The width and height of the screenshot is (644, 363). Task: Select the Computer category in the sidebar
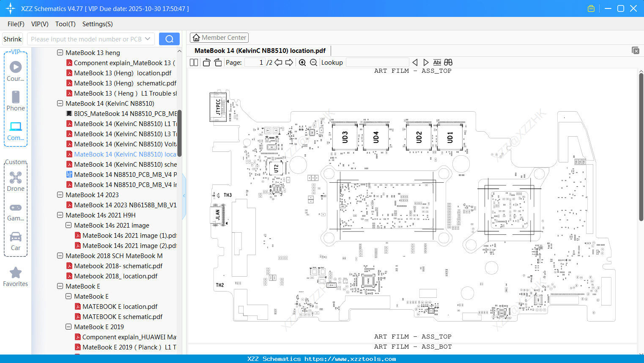[x=16, y=131]
